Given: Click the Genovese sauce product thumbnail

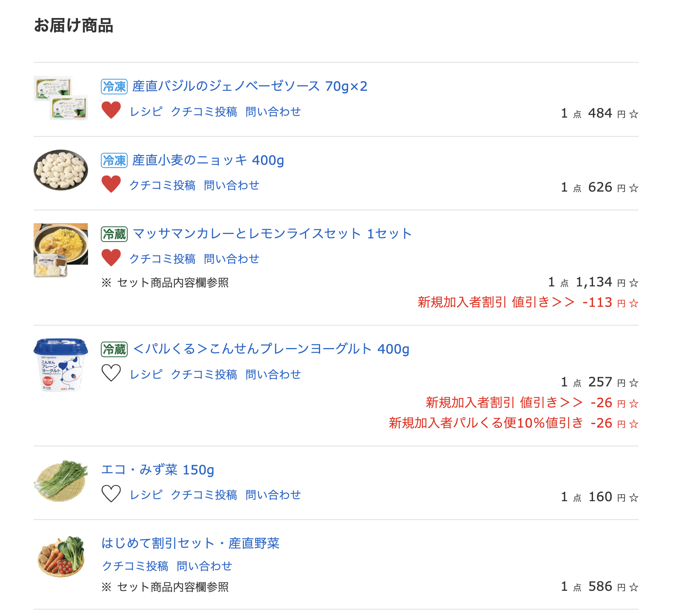Looking at the screenshot, I should click(x=61, y=98).
